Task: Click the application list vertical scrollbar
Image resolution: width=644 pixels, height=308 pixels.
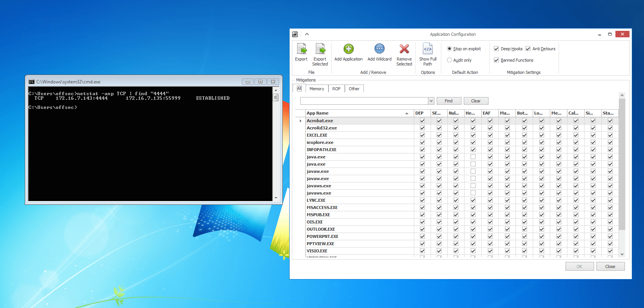Action: pyautogui.click(x=622, y=164)
